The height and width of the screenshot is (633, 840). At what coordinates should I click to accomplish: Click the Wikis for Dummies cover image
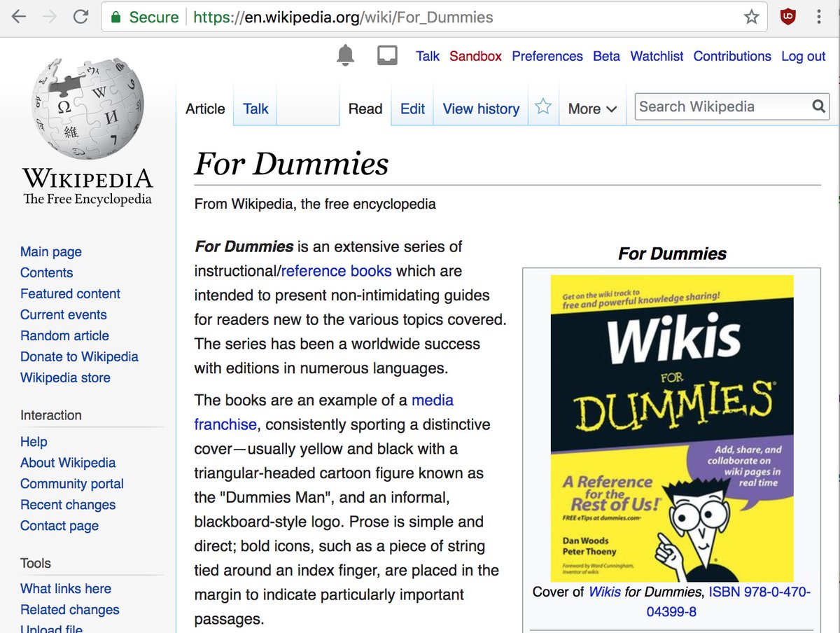[672, 429]
